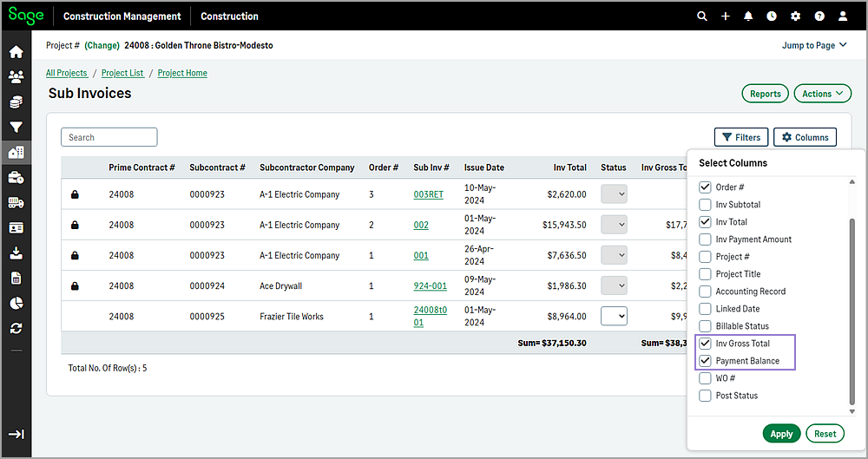Screen dimensions: 868x459
Task: Enable the Inv Subtotal column checkbox
Action: pyautogui.click(x=705, y=205)
